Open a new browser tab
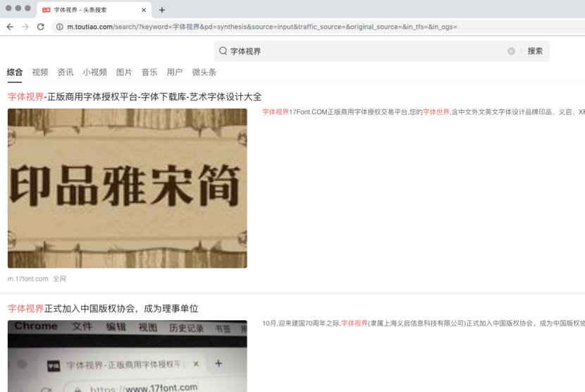 click(162, 10)
